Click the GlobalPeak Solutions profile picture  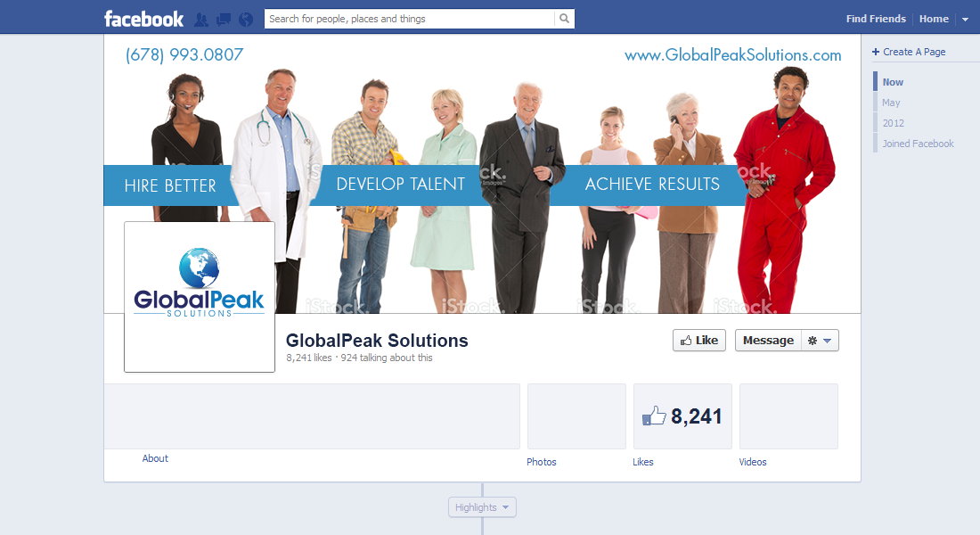coord(199,296)
